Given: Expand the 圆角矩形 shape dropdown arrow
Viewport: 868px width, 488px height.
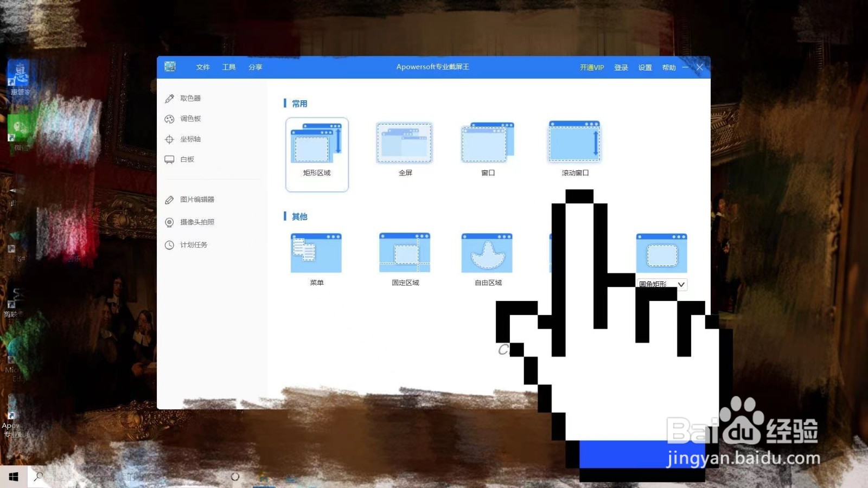Looking at the screenshot, I should tap(681, 284).
